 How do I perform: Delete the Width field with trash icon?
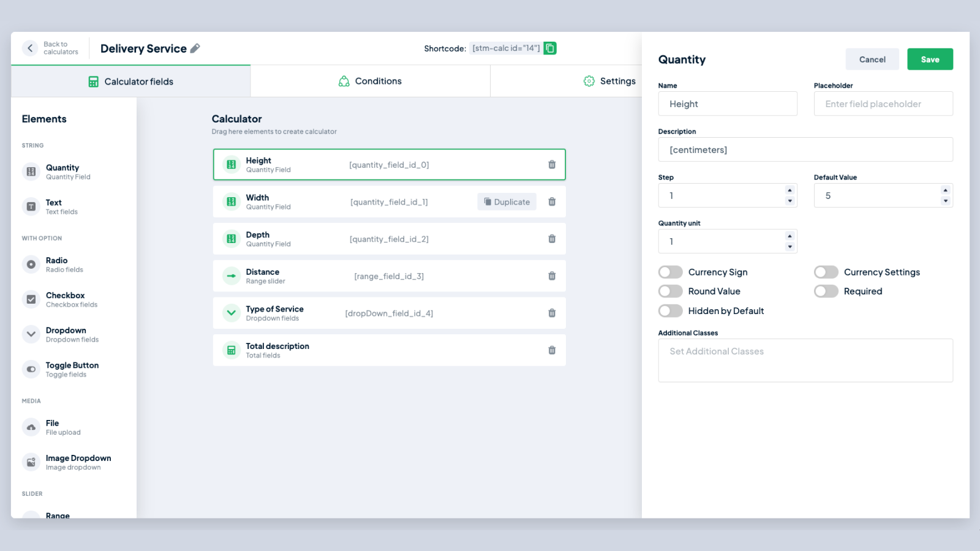[552, 202]
